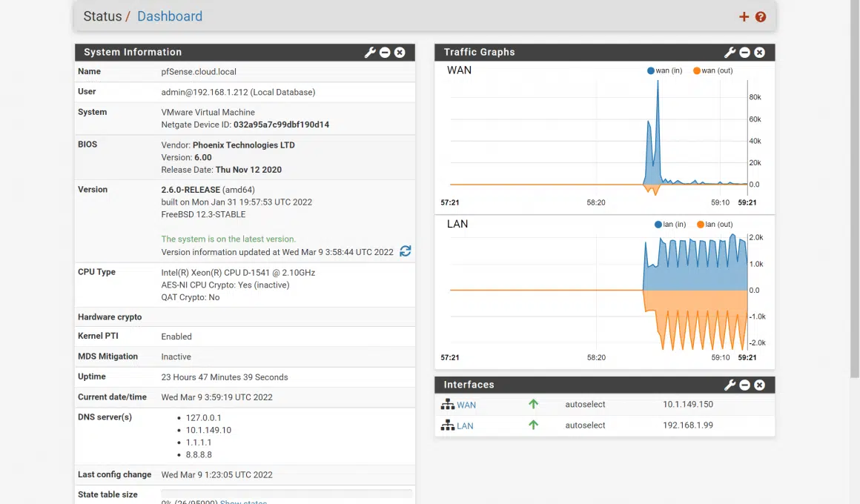Viewport: 860px width, 504px height.
Task: Click the LAN interface network icon
Action: [447, 425]
